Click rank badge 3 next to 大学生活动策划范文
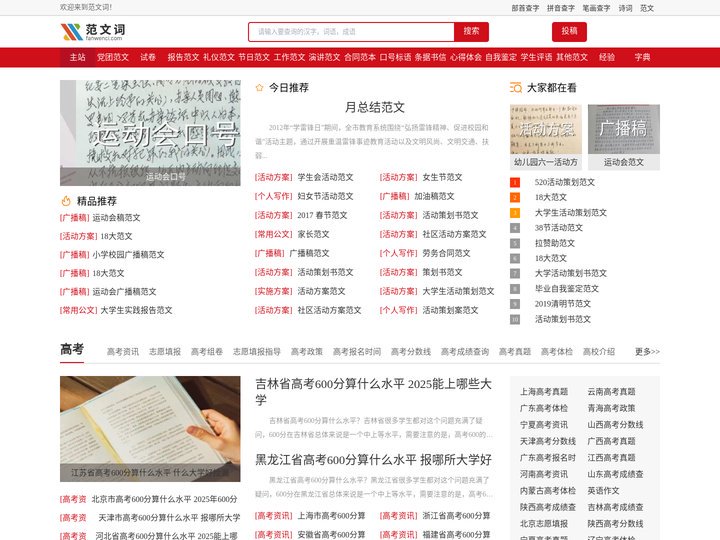The height and width of the screenshot is (540, 720). (515, 213)
